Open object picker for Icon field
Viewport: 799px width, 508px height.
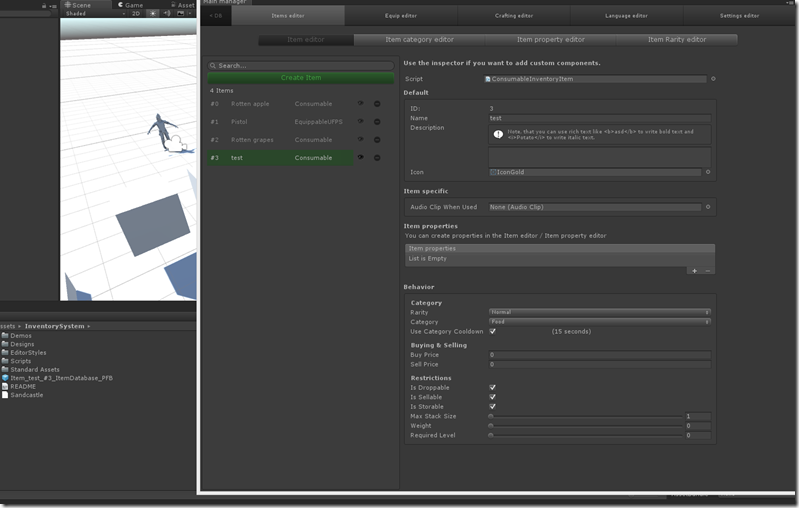[x=708, y=172]
